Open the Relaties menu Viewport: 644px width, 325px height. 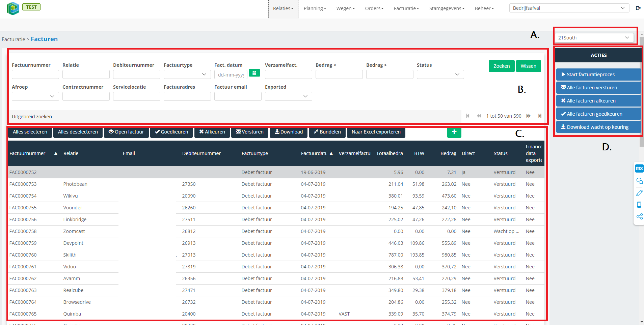click(x=283, y=8)
